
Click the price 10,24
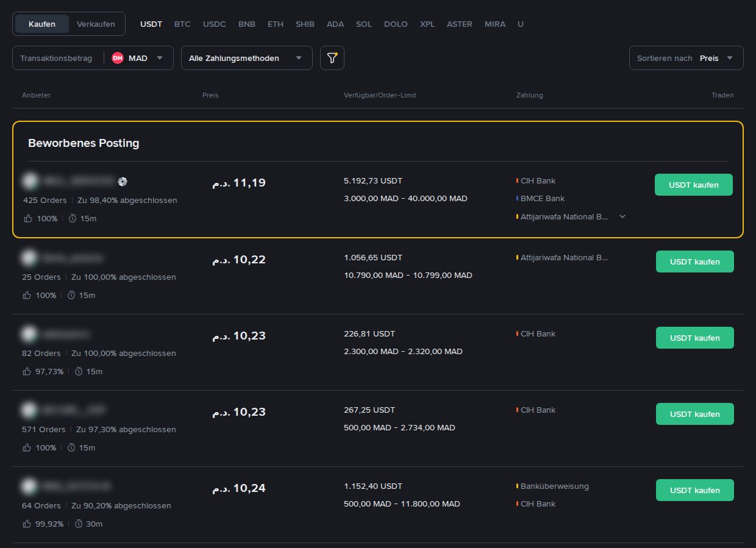pyautogui.click(x=239, y=488)
